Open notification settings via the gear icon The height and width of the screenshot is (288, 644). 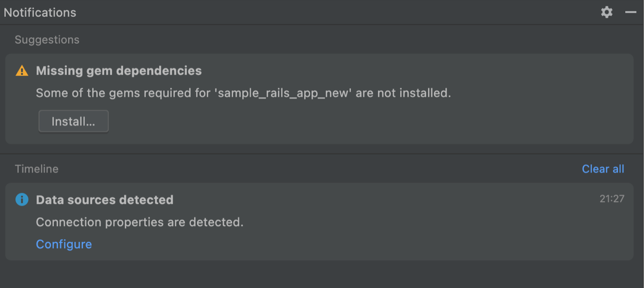coord(607,12)
